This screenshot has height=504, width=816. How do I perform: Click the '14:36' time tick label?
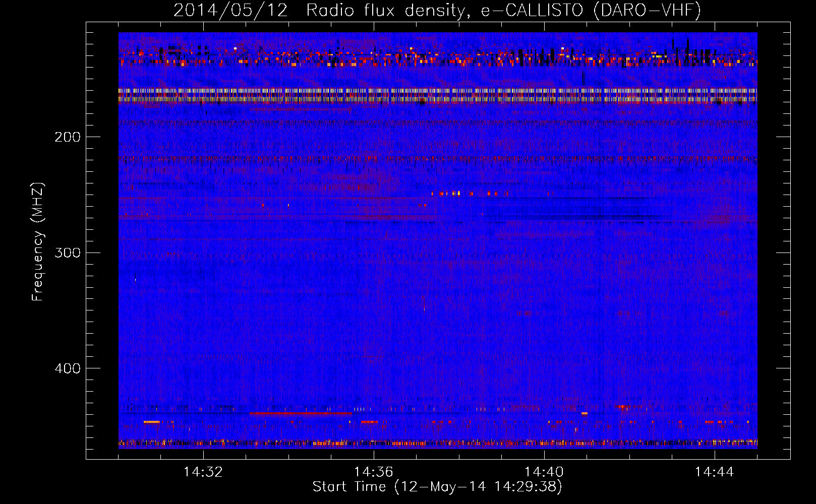point(374,472)
